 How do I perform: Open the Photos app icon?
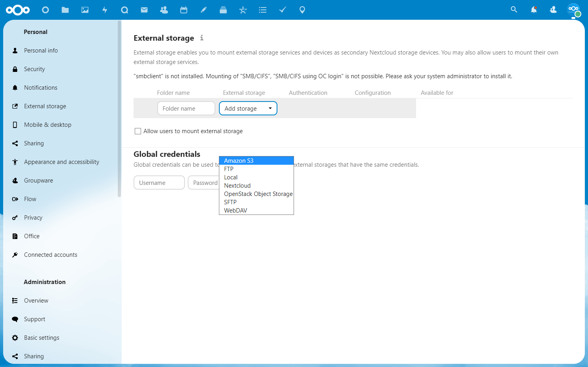85,10
